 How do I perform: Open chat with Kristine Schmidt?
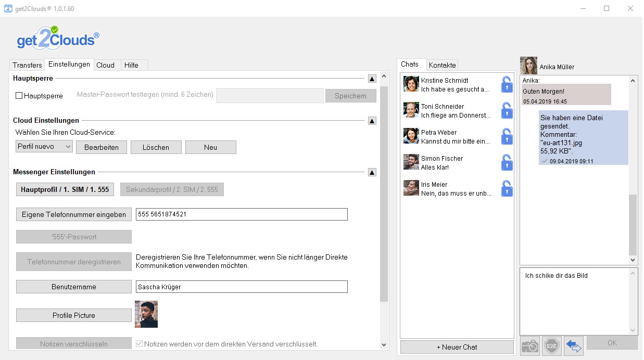pyautogui.click(x=458, y=84)
